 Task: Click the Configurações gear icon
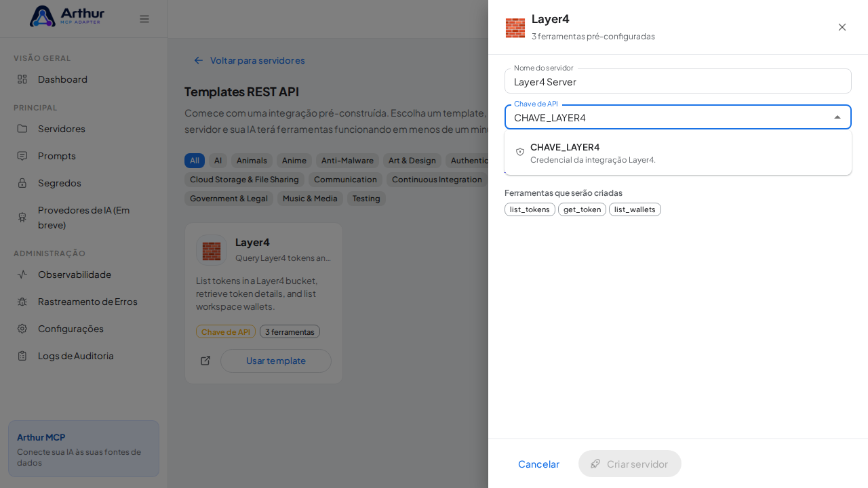[22, 329]
